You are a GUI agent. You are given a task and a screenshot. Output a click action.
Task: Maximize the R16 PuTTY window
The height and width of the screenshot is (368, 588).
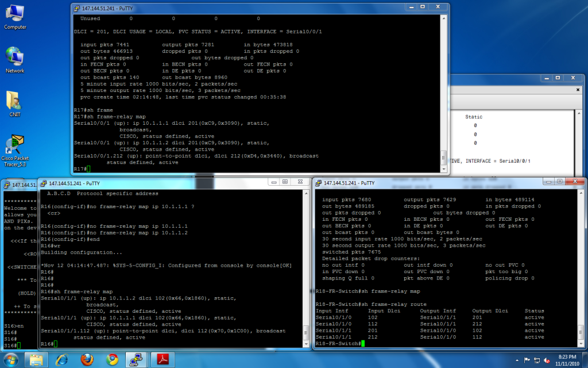[x=284, y=182]
